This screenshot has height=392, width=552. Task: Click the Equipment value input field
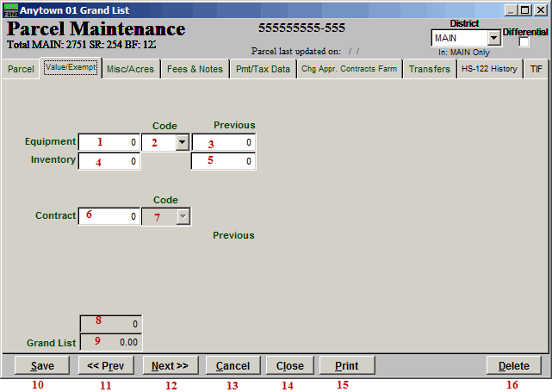109,142
